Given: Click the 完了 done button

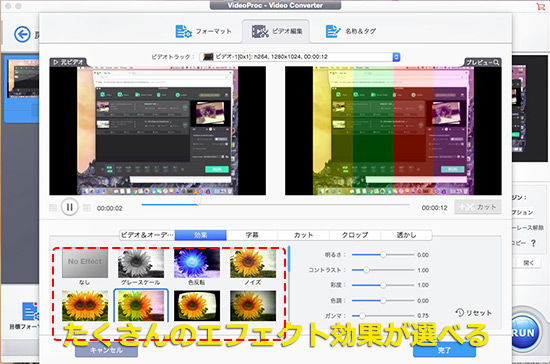Looking at the screenshot, I should [444, 350].
